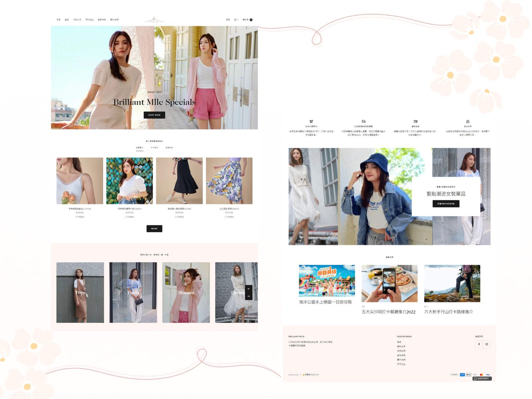Click the delivery truck icon
532x399 pixels.
[x=363, y=121]
